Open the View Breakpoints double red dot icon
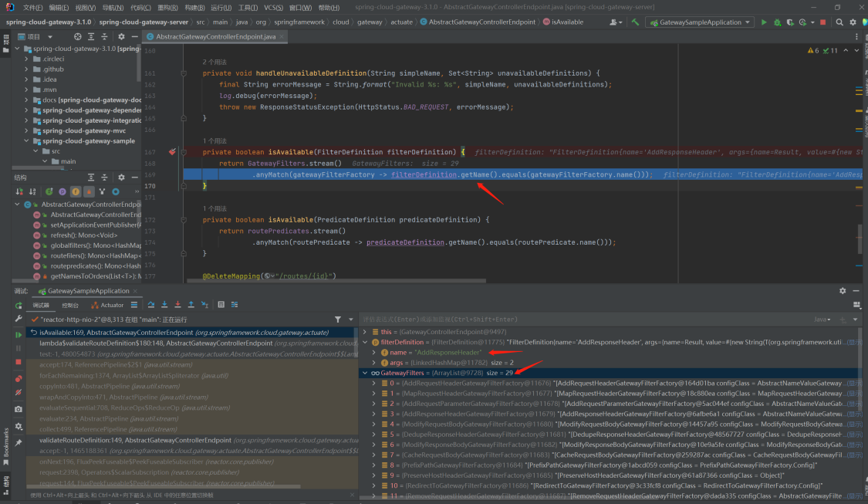868x504 pixels. [x=19, y=379]
